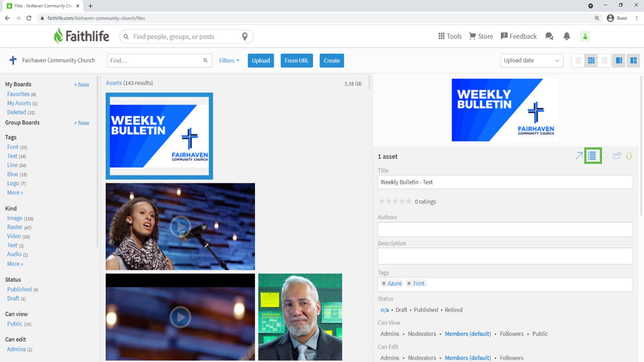Set asset status to n/a
This screenshot has width=644, height=362.
[385, 310]
